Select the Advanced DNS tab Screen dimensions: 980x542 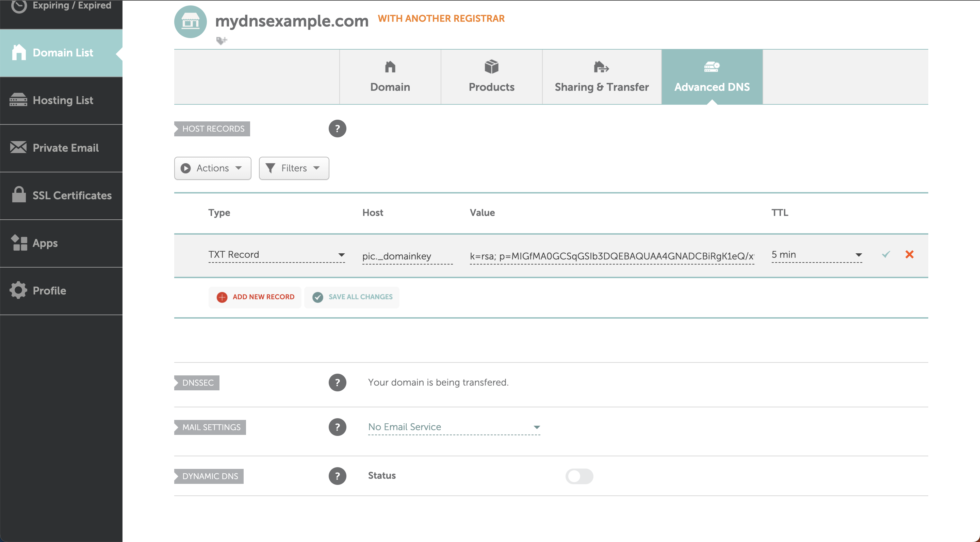point(712,77)
